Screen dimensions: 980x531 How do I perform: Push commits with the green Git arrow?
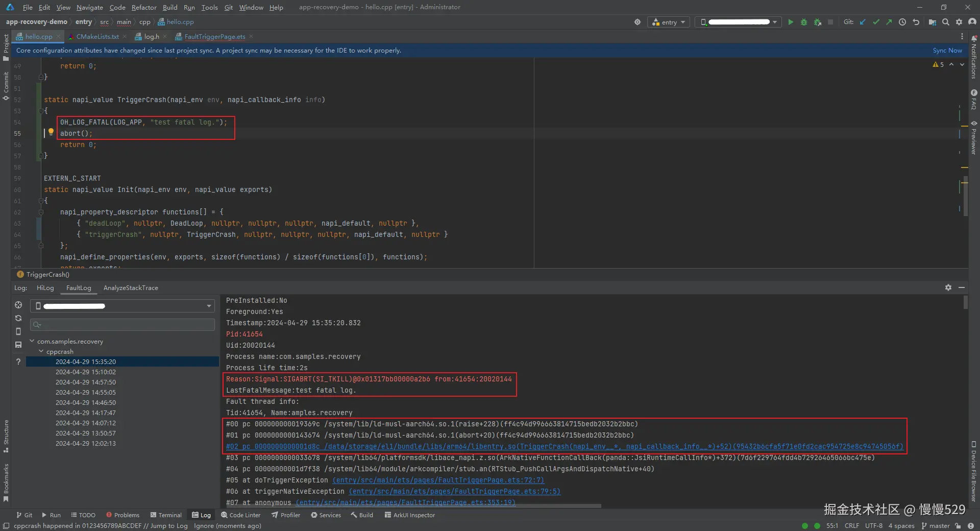click(x=889, y=22)
